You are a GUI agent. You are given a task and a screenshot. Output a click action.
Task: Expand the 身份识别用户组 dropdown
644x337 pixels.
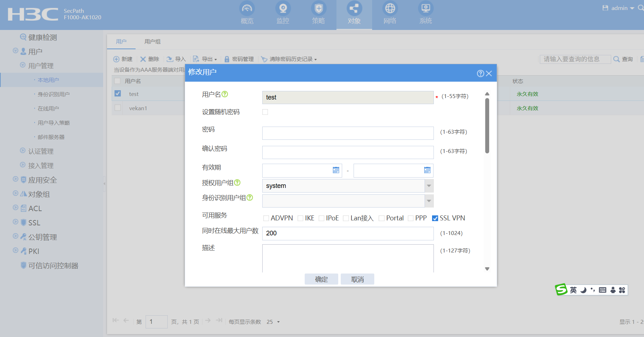point(429,201)
